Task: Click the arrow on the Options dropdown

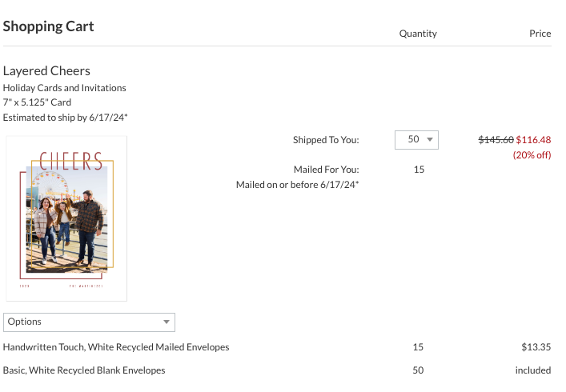Action: 167,322
